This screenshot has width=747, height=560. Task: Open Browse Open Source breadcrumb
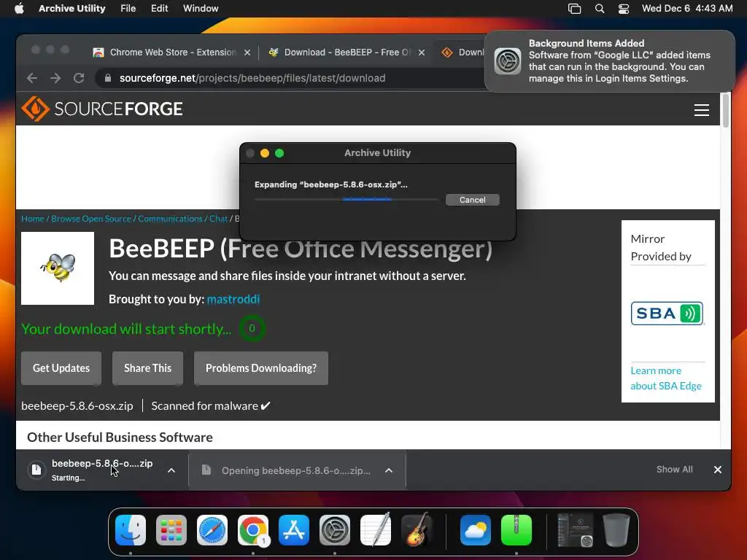91,219
